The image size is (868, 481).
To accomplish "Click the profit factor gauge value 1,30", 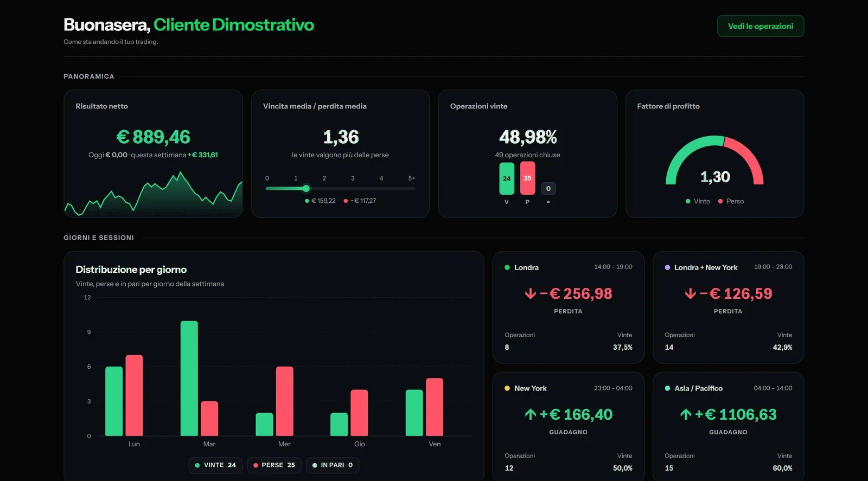I will [x=715, y=177].
